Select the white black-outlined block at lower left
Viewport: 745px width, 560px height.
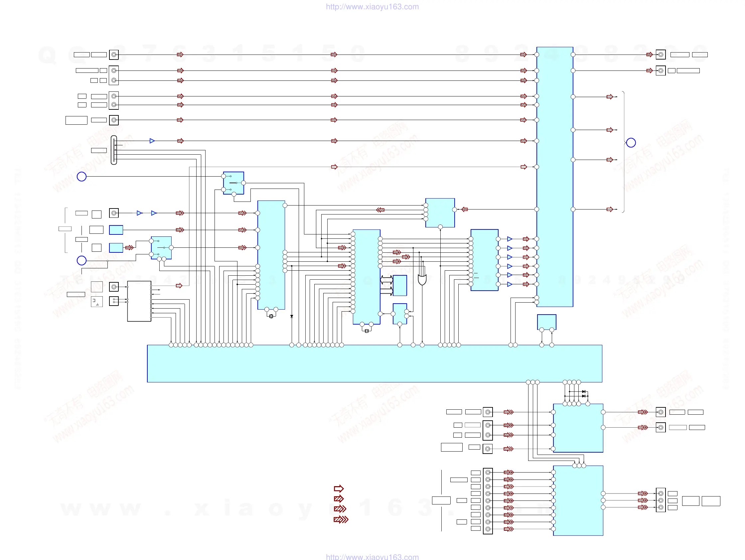tap(139, 301)
